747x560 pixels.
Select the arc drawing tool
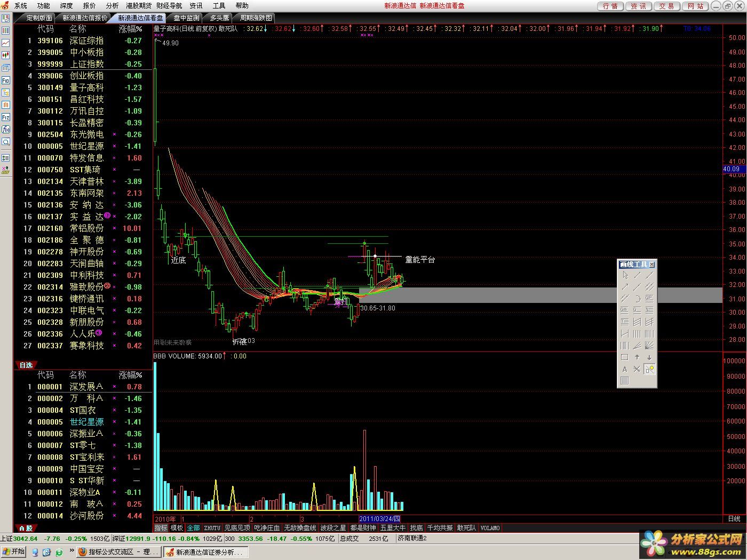click(x=637, y=299)
